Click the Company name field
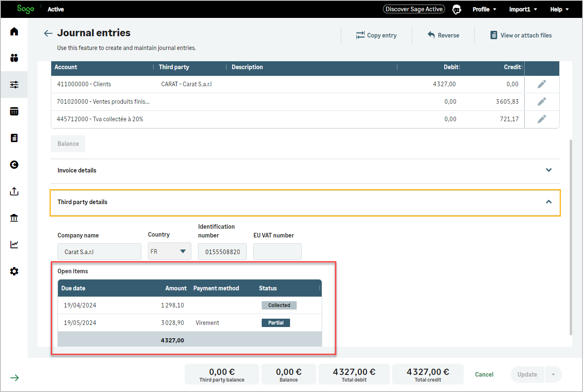 tap(99, 252)
